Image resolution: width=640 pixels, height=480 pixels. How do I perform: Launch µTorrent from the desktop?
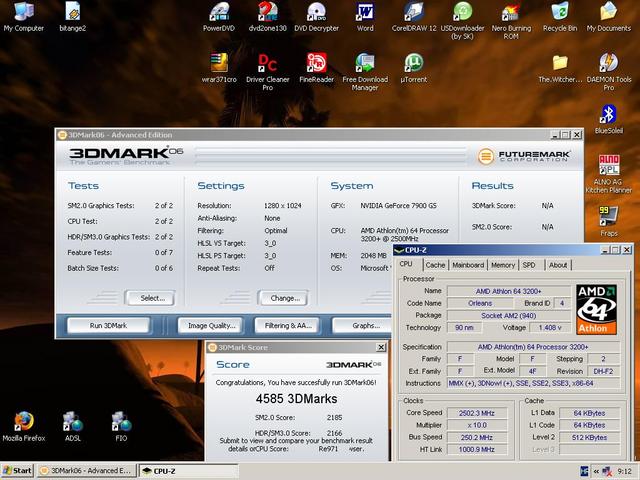point(412,63)
